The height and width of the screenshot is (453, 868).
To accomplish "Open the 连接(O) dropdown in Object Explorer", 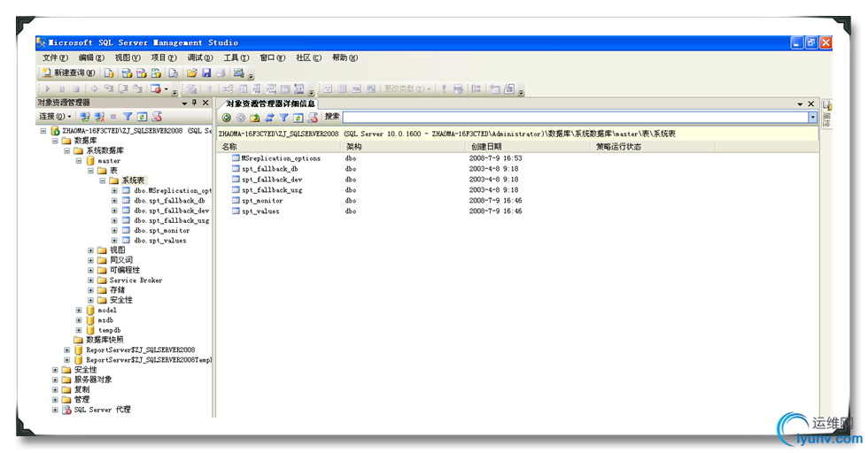I will coord(55,117).
